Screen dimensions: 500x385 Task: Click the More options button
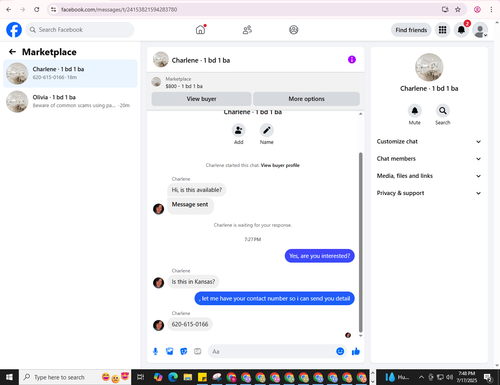tap(306, 99)
